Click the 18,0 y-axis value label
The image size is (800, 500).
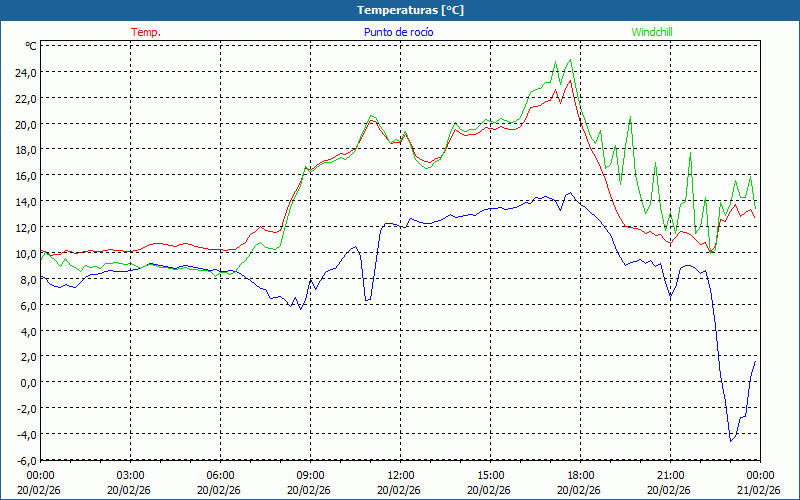tap(24, 149)
